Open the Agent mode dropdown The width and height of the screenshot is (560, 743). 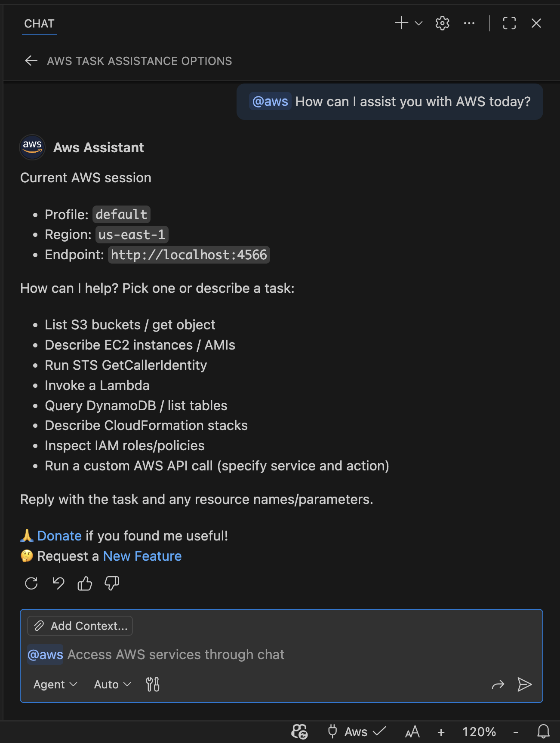[54, 684]
